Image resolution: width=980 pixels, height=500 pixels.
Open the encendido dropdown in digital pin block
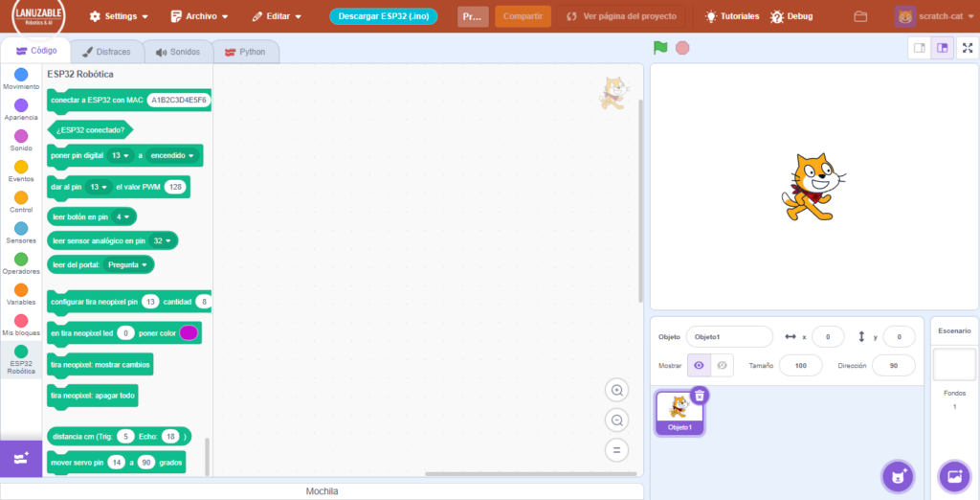[172, 155]
